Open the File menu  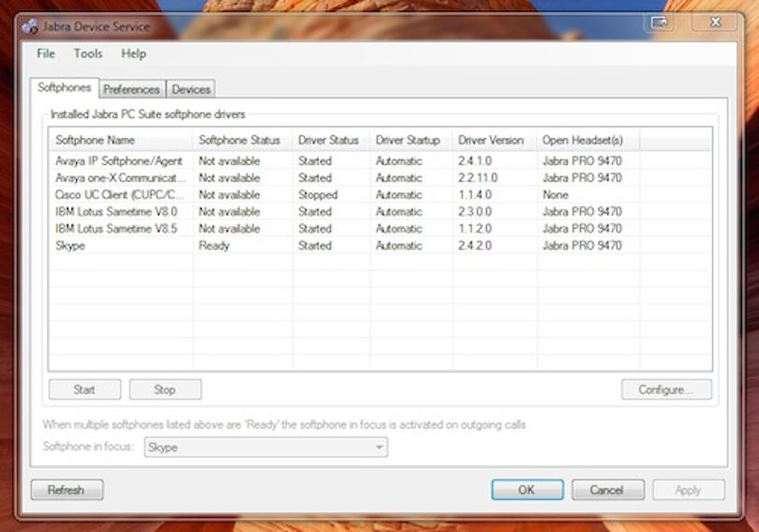coord(46,53)
